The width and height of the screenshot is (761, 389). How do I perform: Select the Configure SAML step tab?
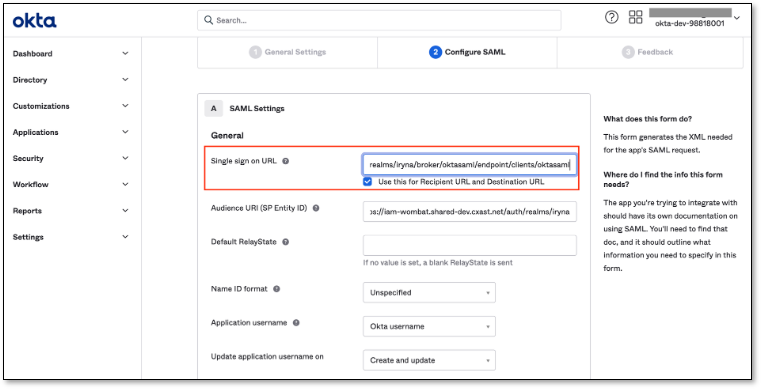coord(467,52)
